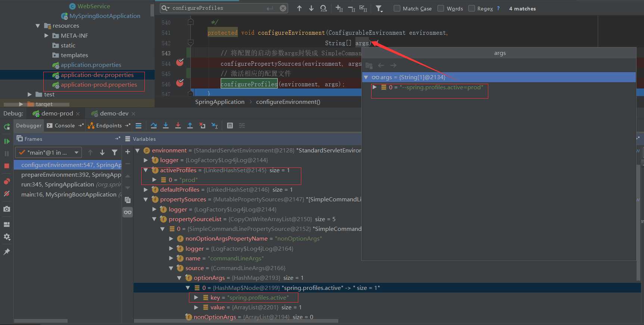Open Regex help question mark
Viewport: 644px width, 325px height.
coord(498,8)
